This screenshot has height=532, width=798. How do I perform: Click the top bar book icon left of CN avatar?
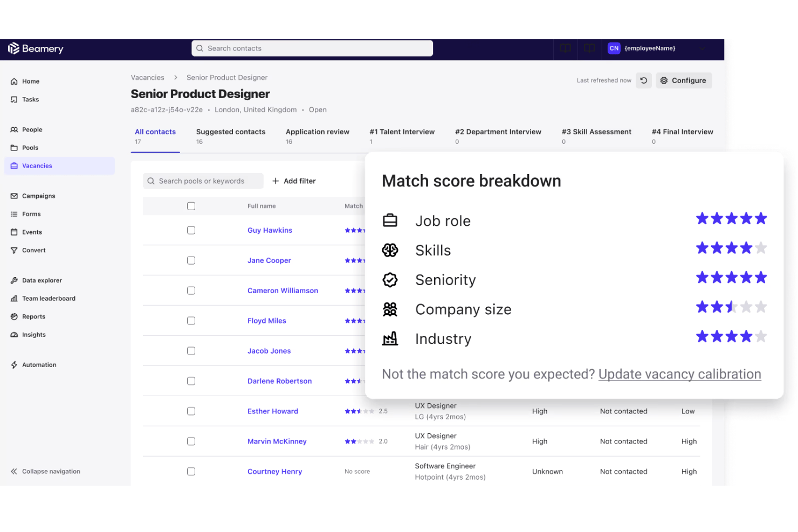point(589,49)
